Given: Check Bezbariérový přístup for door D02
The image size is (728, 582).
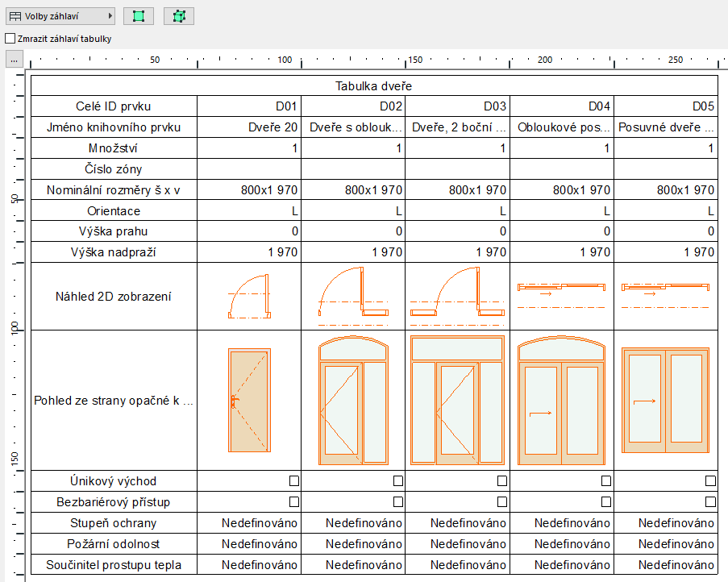Looking at the screenshot, I should tap(397, 501).
